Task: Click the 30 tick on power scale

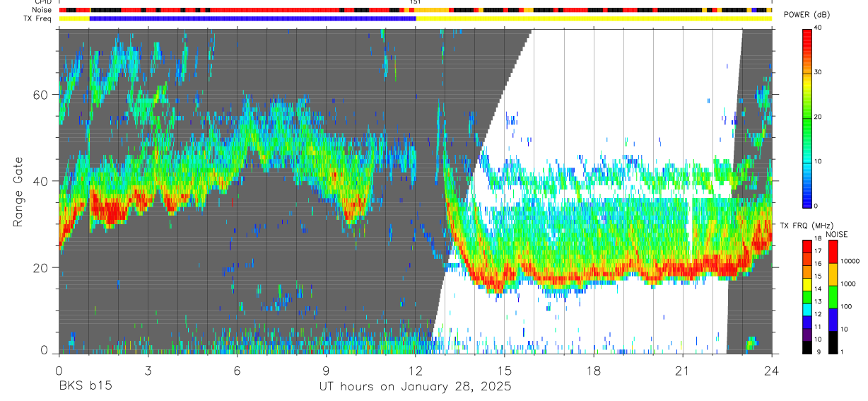Action: pos(819,73)
